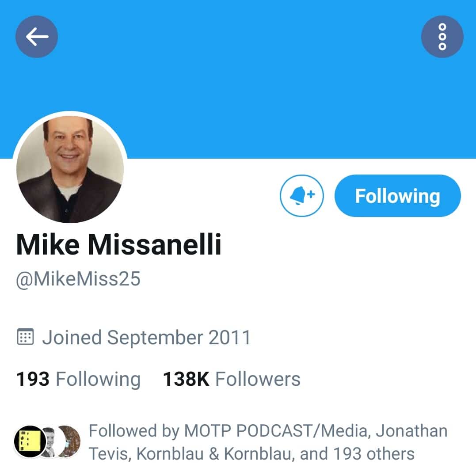The height and width of the screenshot is (468, 476).
Task: Open the 193 Following list
Action: coord(78,379)
